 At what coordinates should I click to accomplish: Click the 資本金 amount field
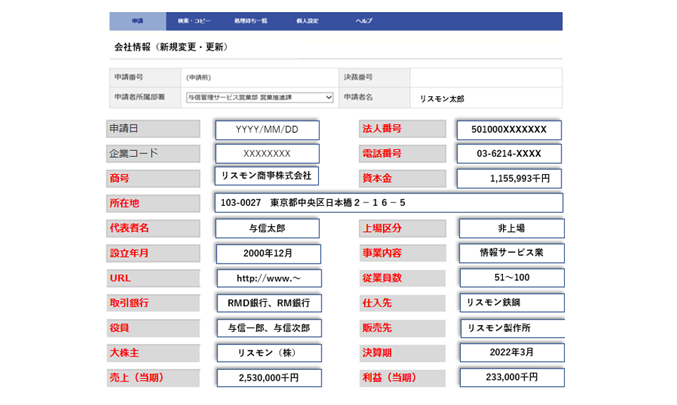coord(508,178)
